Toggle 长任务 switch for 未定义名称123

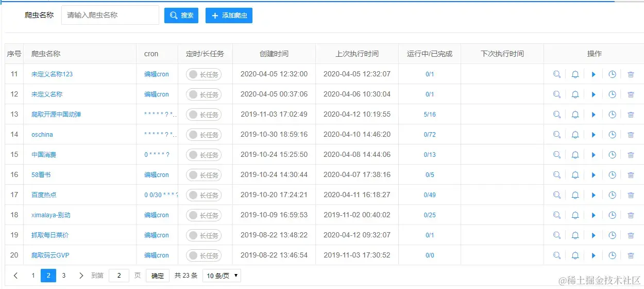[204, 74]
